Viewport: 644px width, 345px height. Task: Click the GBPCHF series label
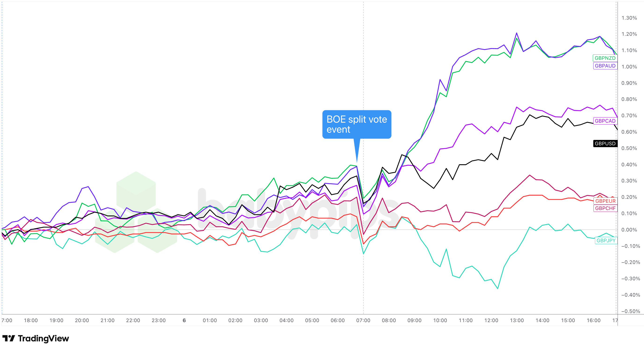coord(605,208)
